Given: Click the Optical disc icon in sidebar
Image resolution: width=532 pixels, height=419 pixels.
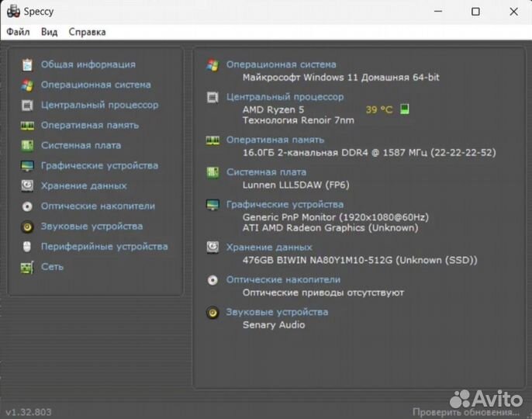Looking at the screenshot, I should [27, 206].
